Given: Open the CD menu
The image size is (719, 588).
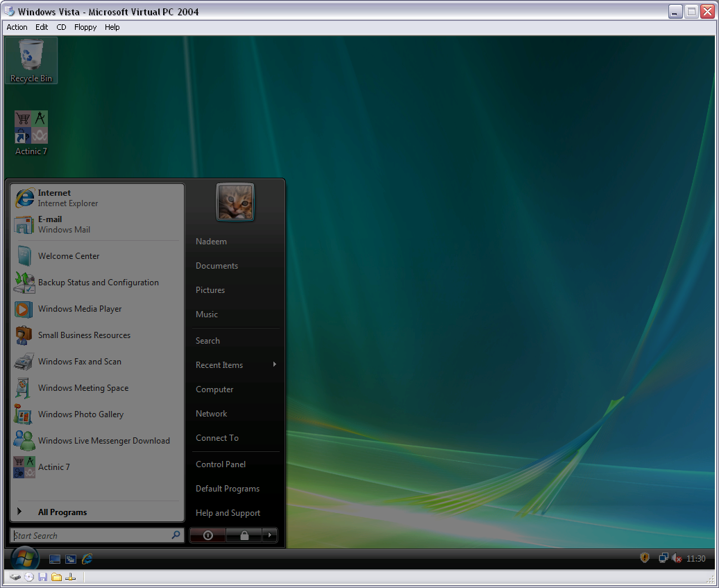Looking at the screenshot, I should click(x=62, y=27).
